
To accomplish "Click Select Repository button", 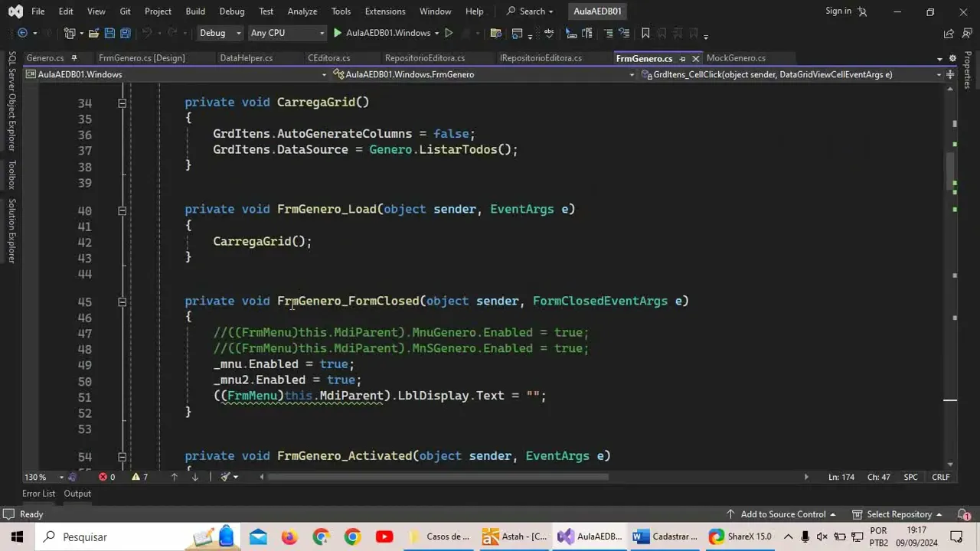I will click(897, 514).
